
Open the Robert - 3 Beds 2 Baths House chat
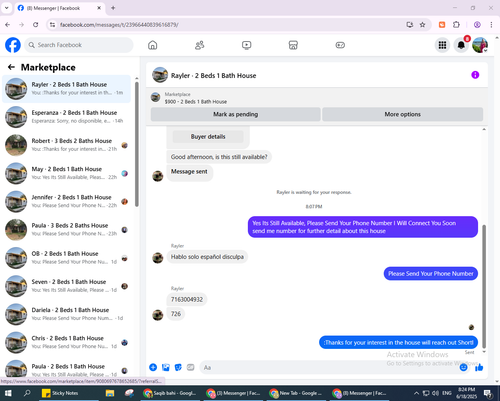coord(66,145)
